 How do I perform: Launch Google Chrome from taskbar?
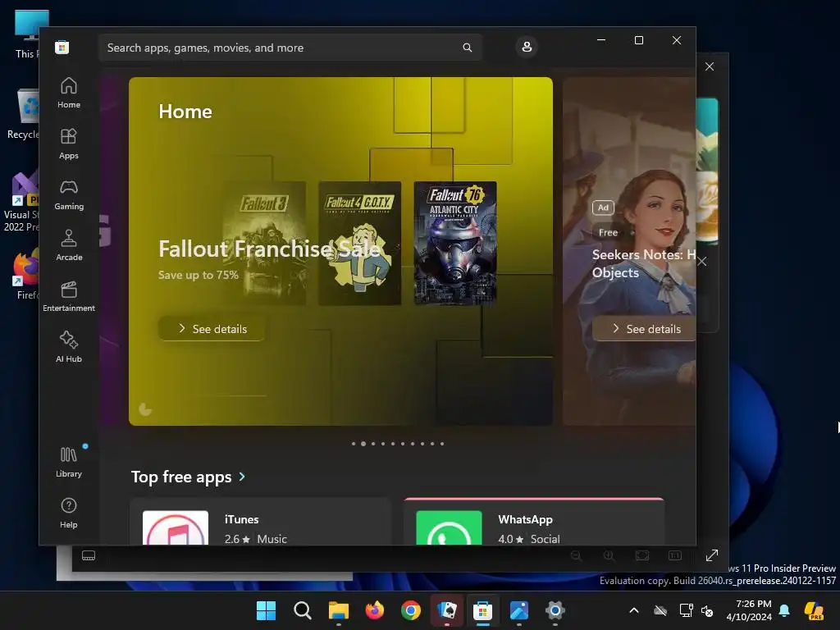[x=411, y=610]
